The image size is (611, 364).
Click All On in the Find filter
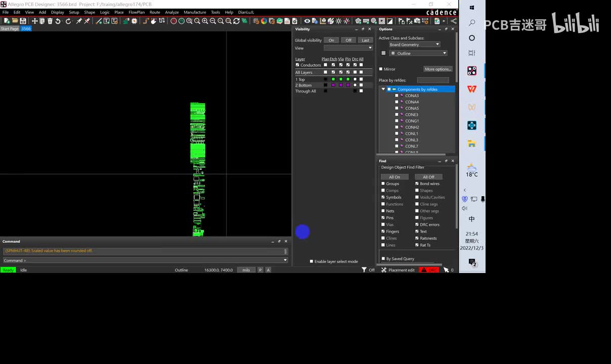pyautogui.click(x=395, y=177)
